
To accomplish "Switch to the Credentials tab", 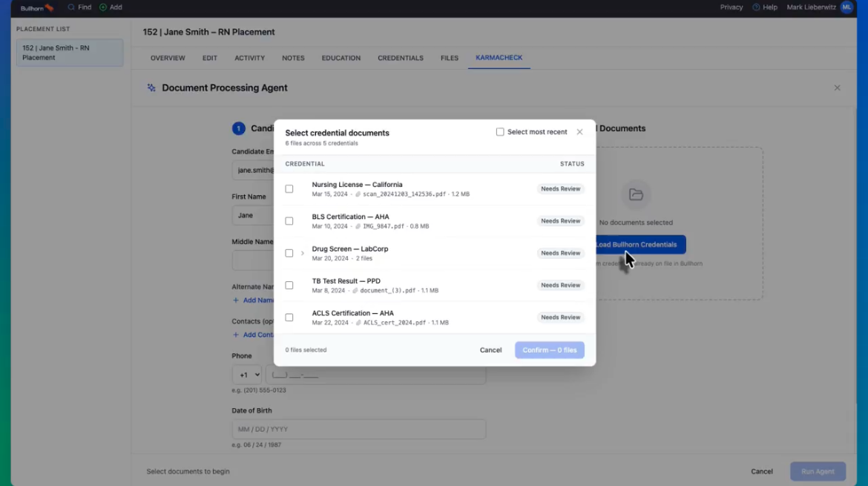I will coord(401,58).
